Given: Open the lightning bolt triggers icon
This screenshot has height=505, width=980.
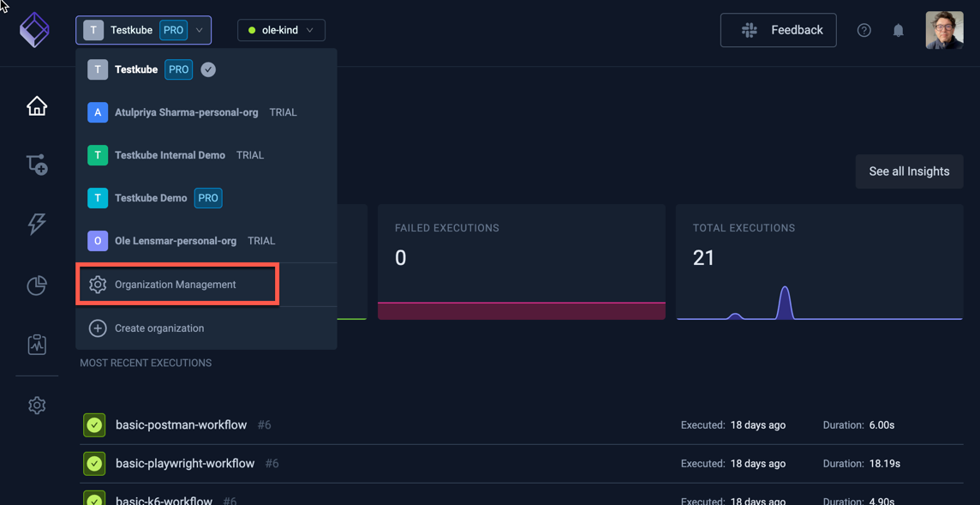Looking at the screenshot, I should click(37, 224).
